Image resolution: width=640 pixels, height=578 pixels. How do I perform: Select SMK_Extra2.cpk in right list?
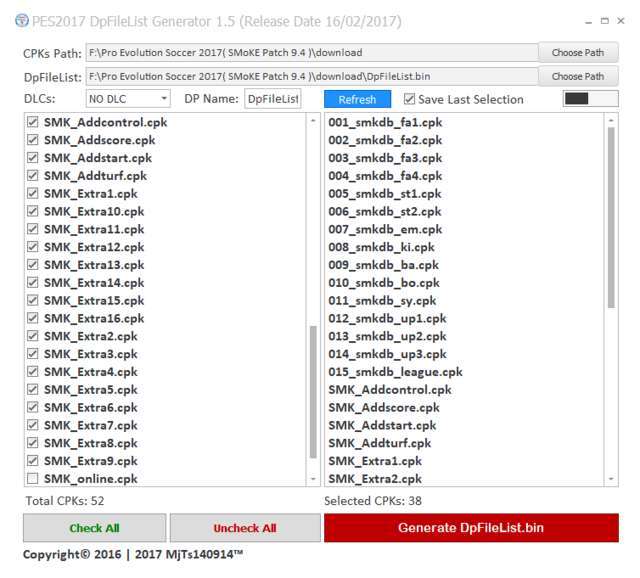click(x=375, y=478)
